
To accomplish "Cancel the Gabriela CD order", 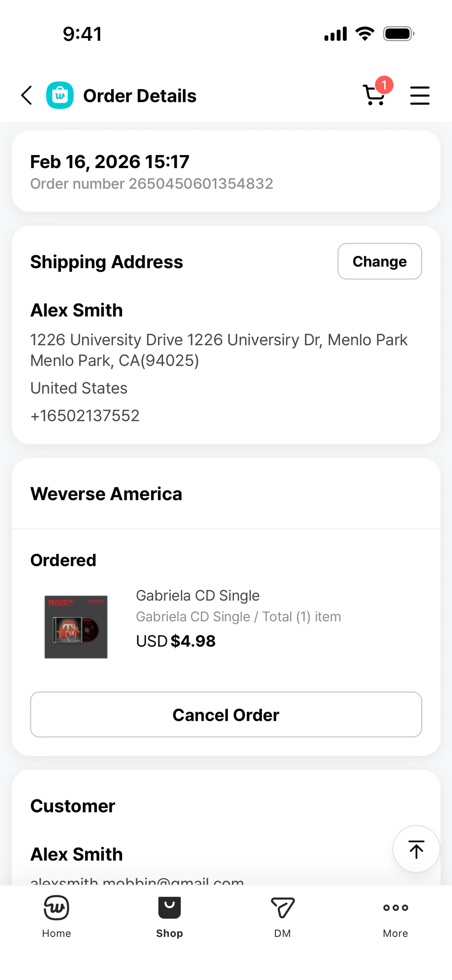I will coord(226,714).
